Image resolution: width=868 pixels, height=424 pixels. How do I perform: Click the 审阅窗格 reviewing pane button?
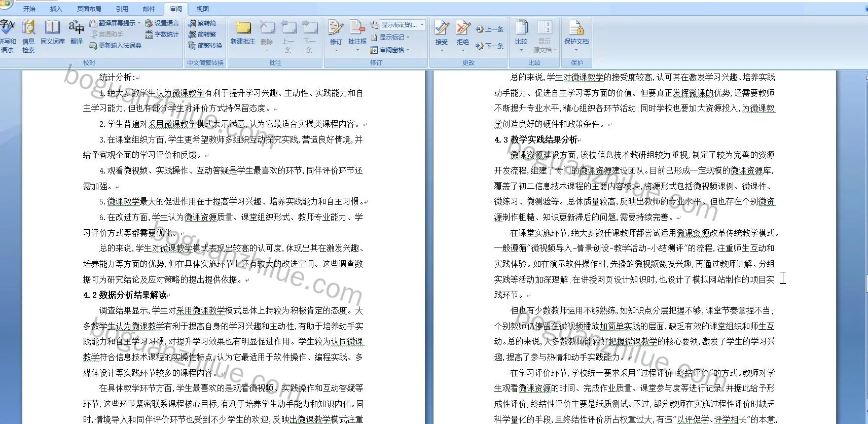pos(389,50)
